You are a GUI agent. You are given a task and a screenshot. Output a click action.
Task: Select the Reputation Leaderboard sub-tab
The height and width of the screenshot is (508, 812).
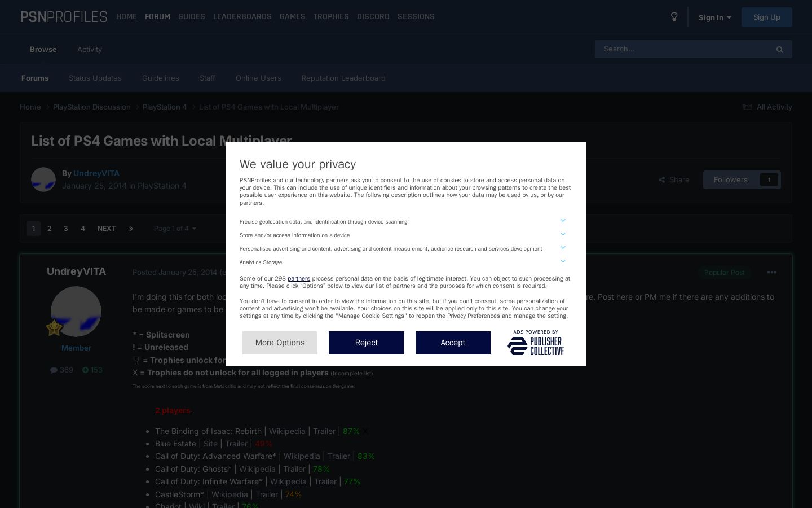(343, 78)
